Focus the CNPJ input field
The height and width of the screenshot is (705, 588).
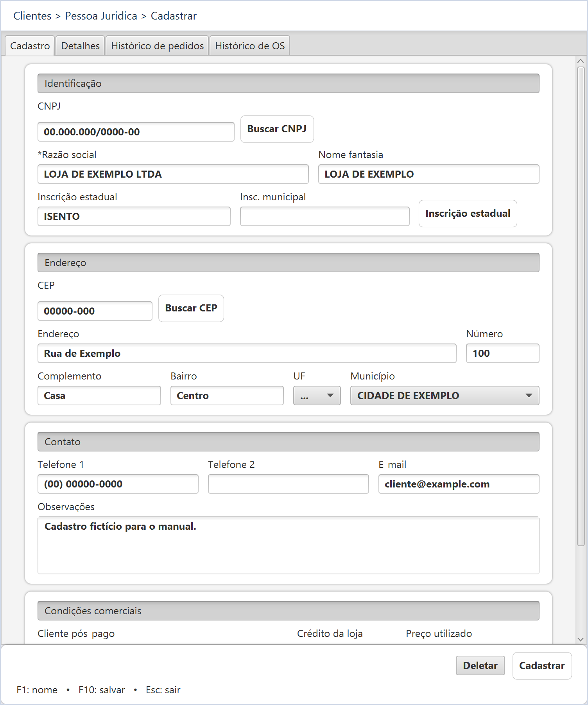point(136,132)
